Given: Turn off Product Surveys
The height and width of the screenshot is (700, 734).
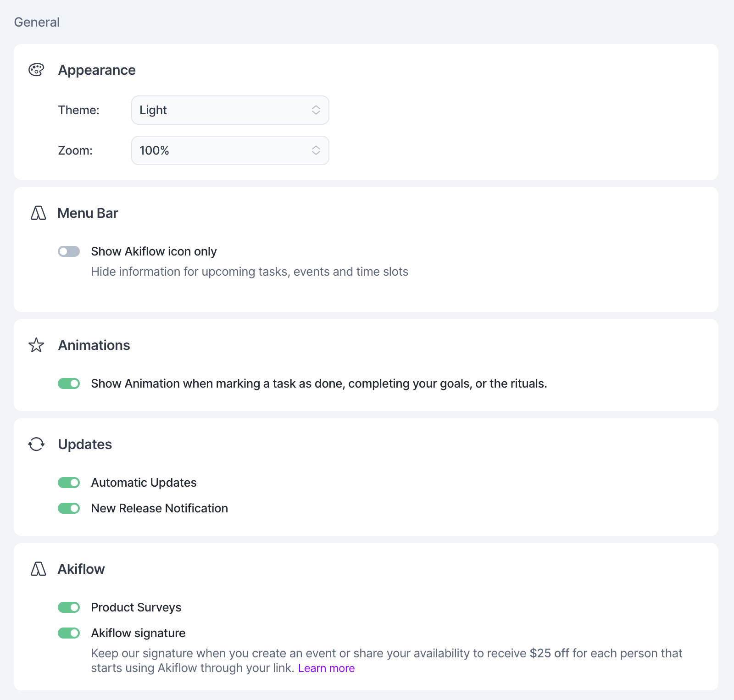Looking at the screenshot, I should (69, 607).
